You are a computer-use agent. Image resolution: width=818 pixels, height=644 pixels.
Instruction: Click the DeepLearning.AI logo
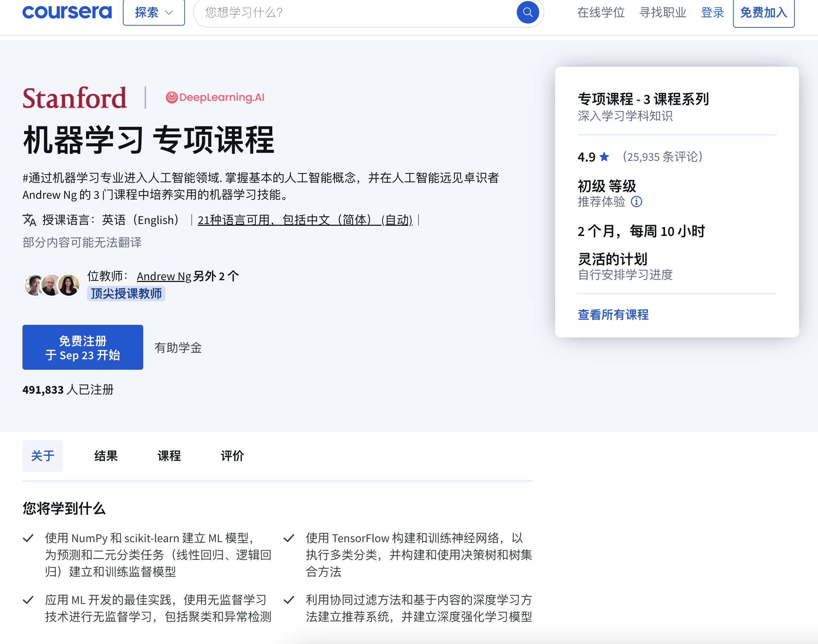tap(215, 97)
